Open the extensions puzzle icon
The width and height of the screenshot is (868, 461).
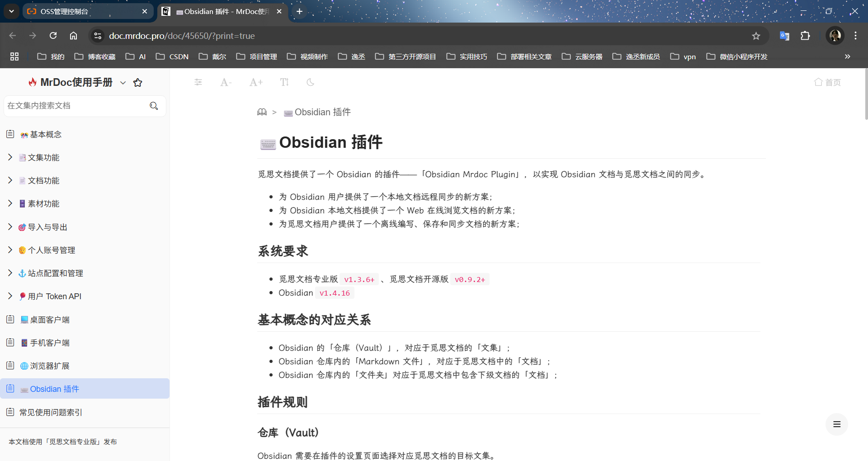[805, 36]
